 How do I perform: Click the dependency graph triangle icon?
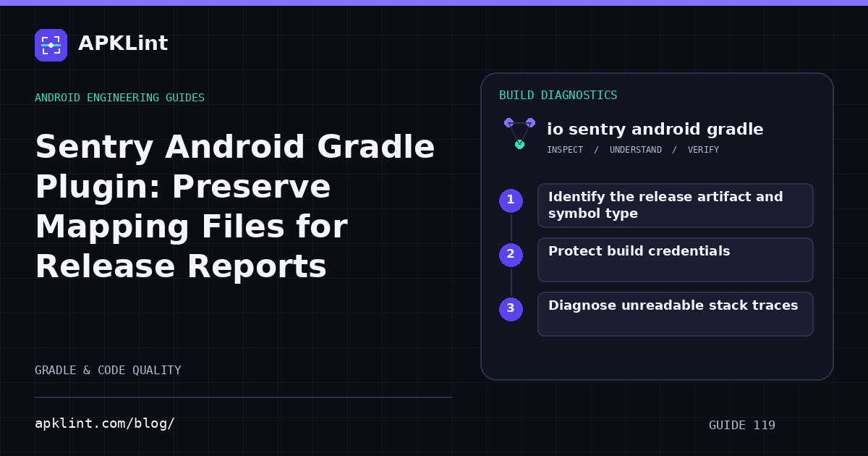519,133
